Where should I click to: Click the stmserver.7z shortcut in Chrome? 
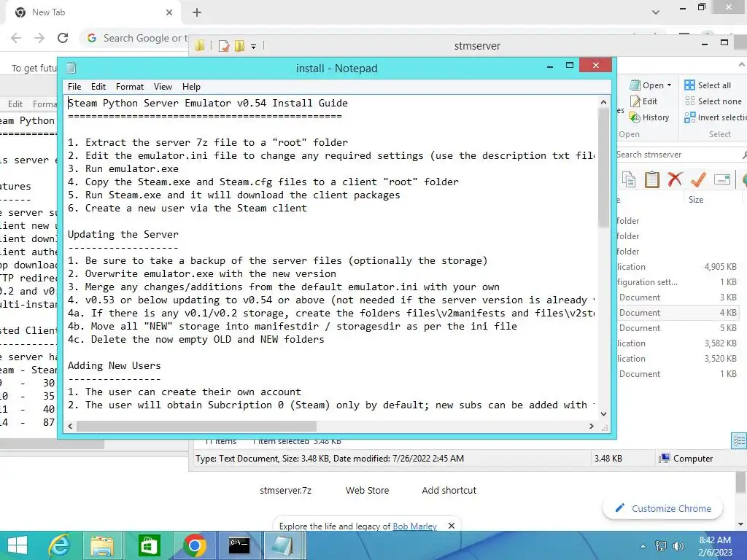pyautogui.click(x=285, y=490)
